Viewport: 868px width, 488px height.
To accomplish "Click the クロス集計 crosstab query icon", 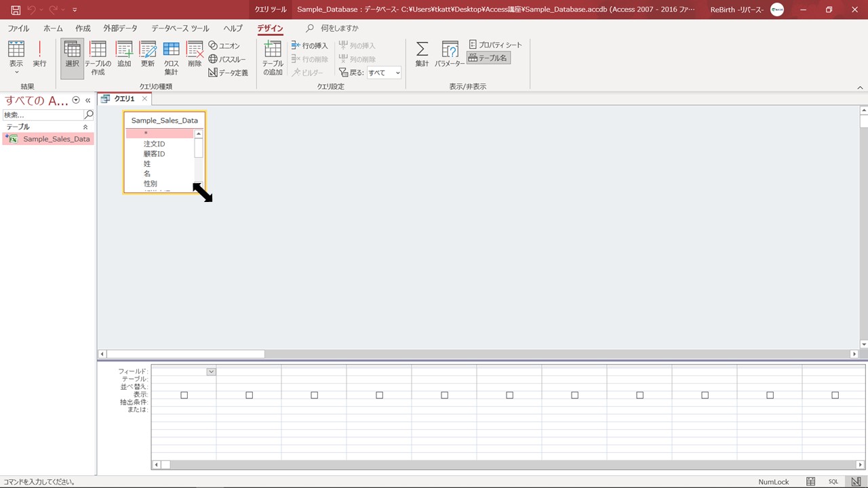I will click(x=171, y=57).
